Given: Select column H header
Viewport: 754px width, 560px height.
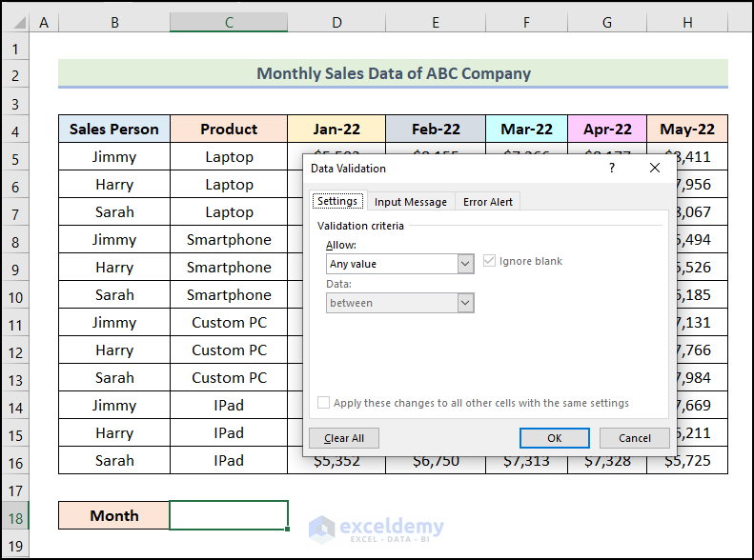Looking at the screenshot, I should (x=687, y=22).
